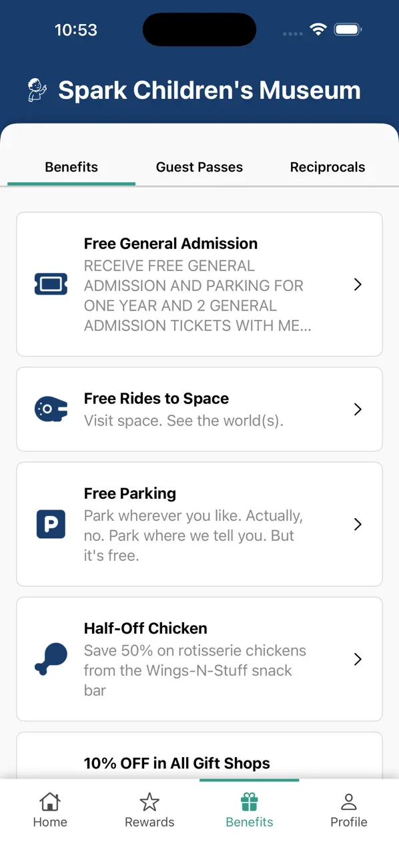This screenshot has width=399, height=868.
Task: Switch to the Reciprocals tab
Action: coord(328,167)
